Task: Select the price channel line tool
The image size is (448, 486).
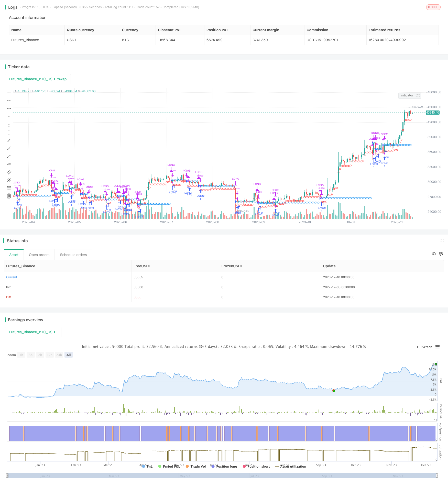Action: (9, 172)
